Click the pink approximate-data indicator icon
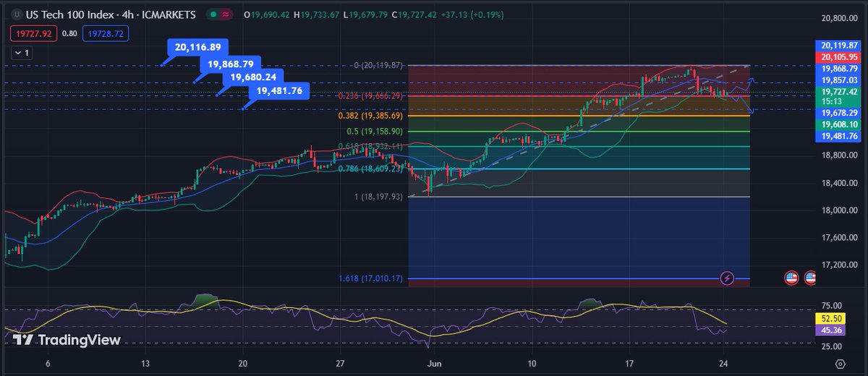The height and width of the screenshot is (376, 868). pos(226,14)
